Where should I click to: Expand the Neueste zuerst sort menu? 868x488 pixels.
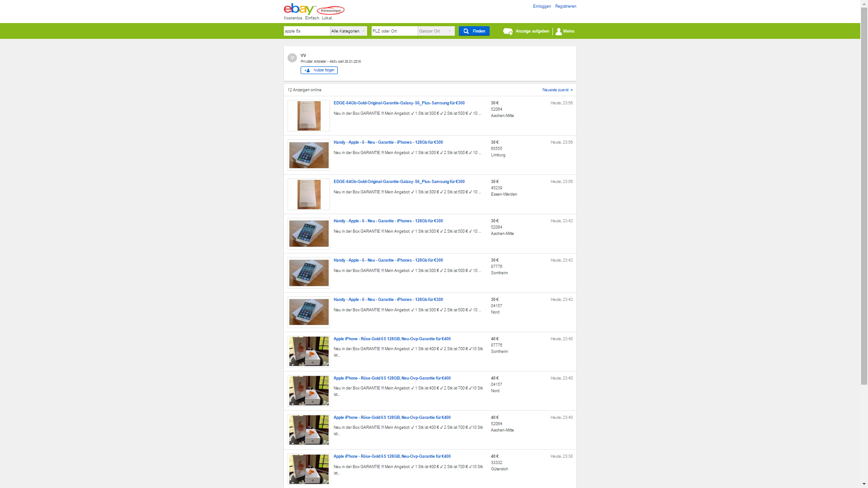point(557,90)
